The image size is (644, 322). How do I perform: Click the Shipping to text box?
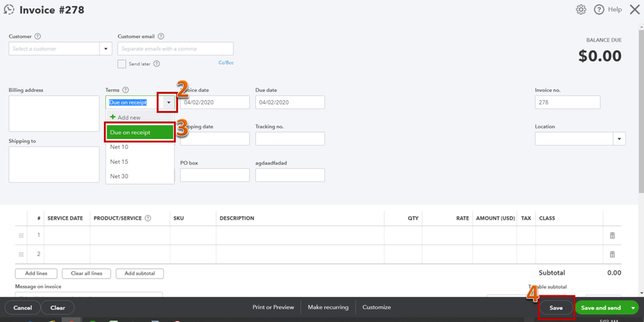[54, 165]
